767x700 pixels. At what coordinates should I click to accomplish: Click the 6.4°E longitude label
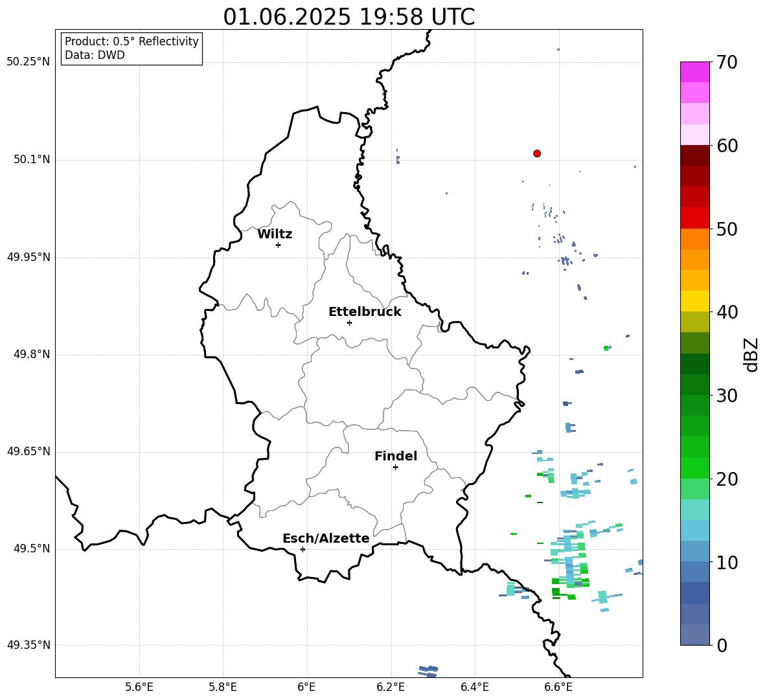474,687
